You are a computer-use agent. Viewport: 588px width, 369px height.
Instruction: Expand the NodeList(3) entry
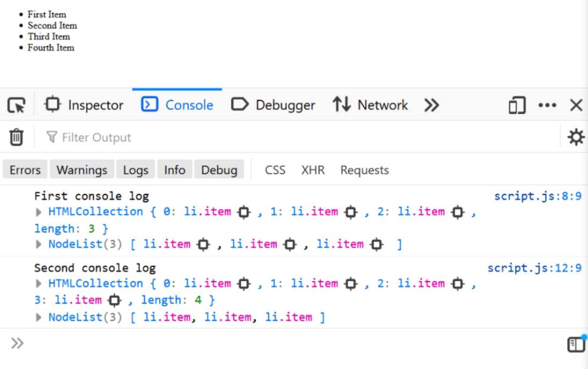(38, 244)
